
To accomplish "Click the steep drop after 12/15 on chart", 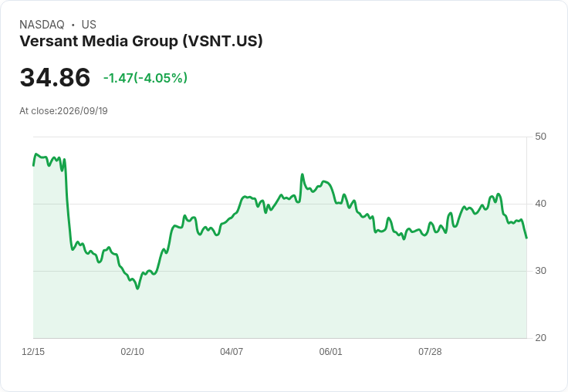I will tap(68, 204).
